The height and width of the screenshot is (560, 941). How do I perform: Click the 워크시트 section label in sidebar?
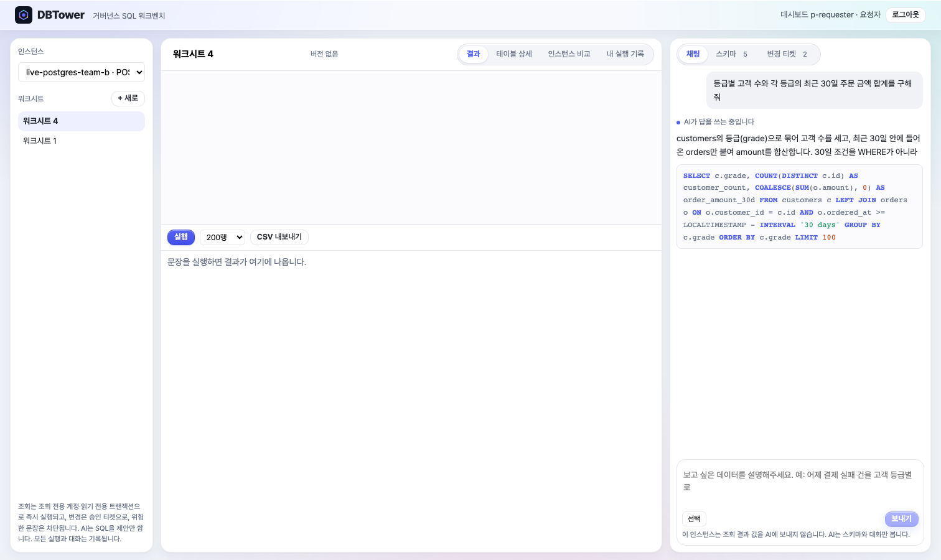pos(31,99)
